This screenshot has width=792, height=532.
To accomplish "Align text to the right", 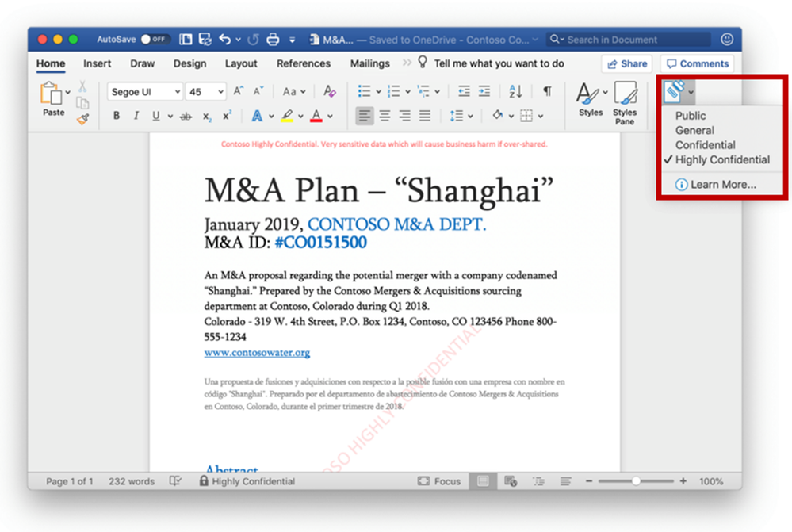I will (x=404, y=117).
